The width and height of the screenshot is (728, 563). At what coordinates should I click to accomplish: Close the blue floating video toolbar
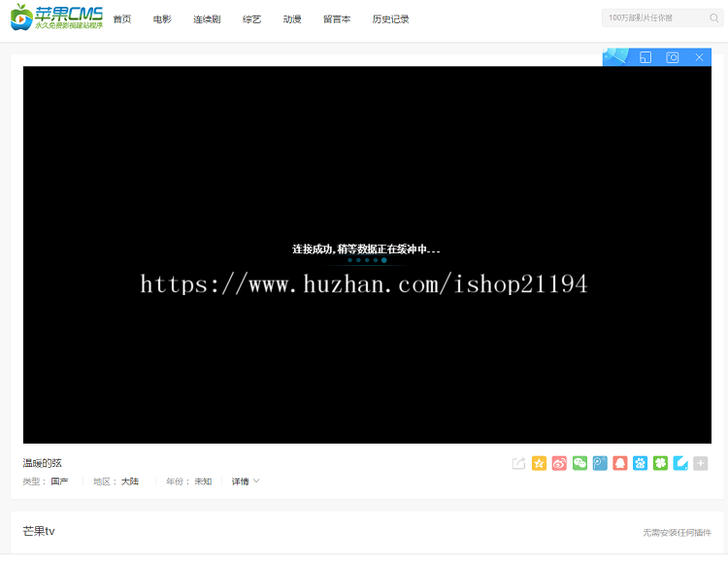point(699,57)
